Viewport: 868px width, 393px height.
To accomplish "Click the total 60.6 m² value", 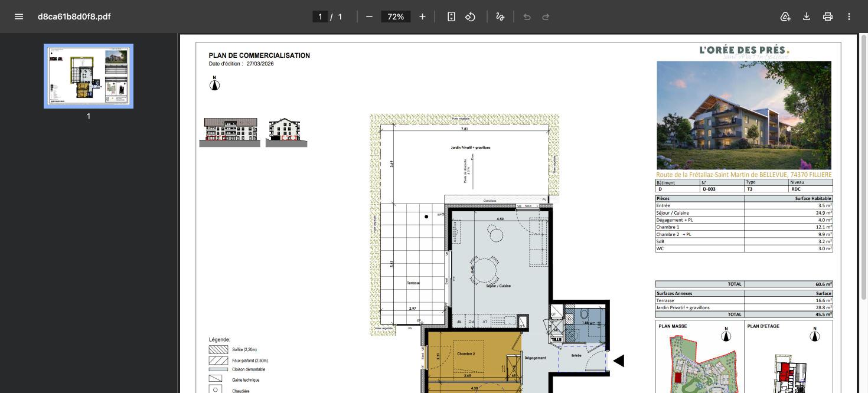I will [x=824, y=284].
